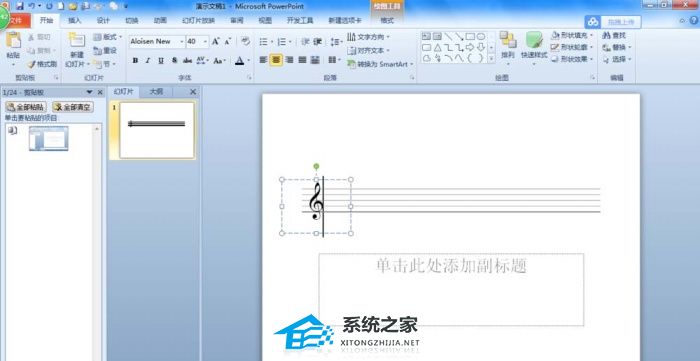Expand the shapes gallery More arrow
Screen dimensions: 700x361
pos(492,58)
